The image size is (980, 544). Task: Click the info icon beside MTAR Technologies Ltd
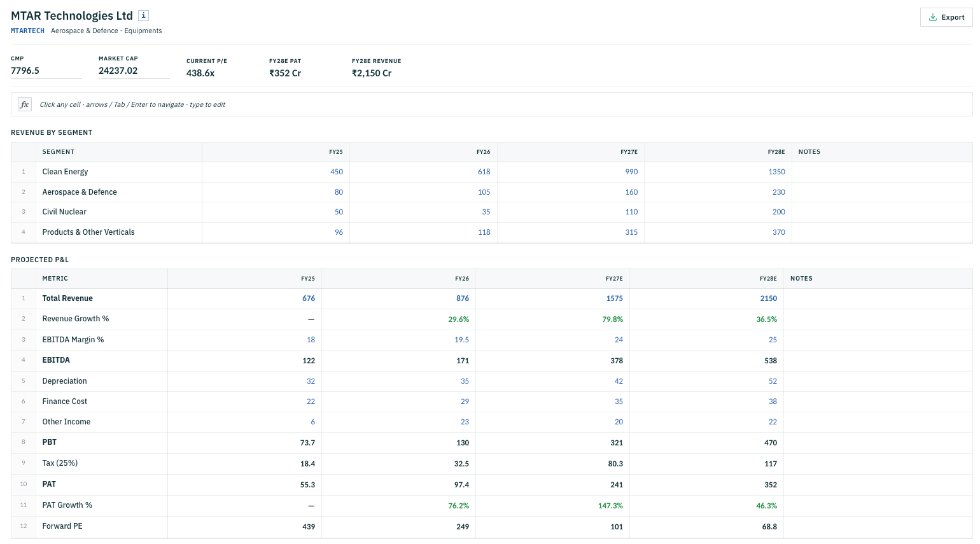click(x=143, y=15)
